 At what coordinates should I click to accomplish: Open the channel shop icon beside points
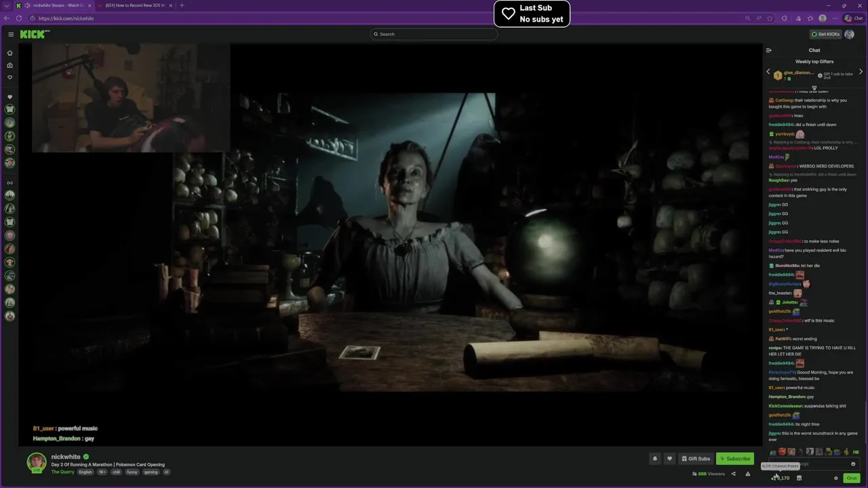click(799, 478)
